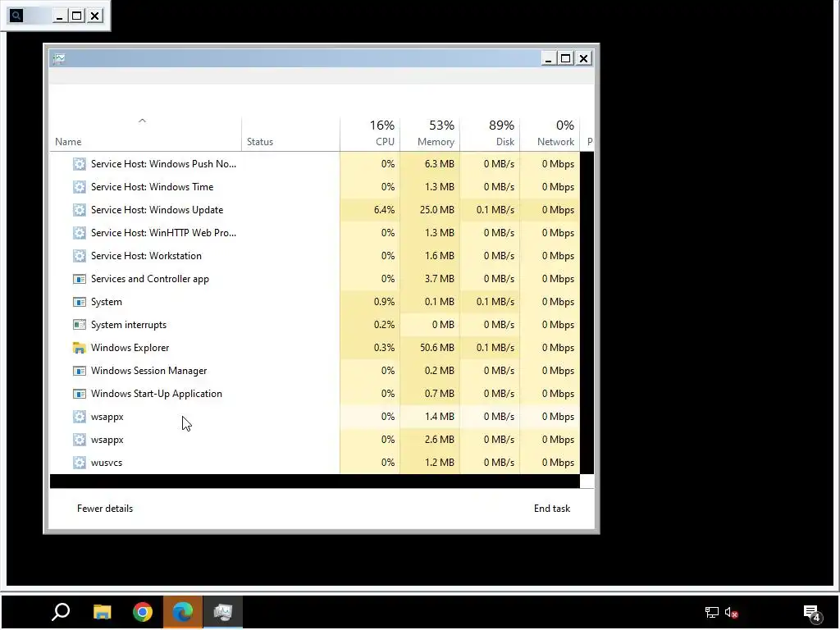Click the gear icon of wsappx with 1.4 MB
The image size is (840, 630).
pos(80,417)
